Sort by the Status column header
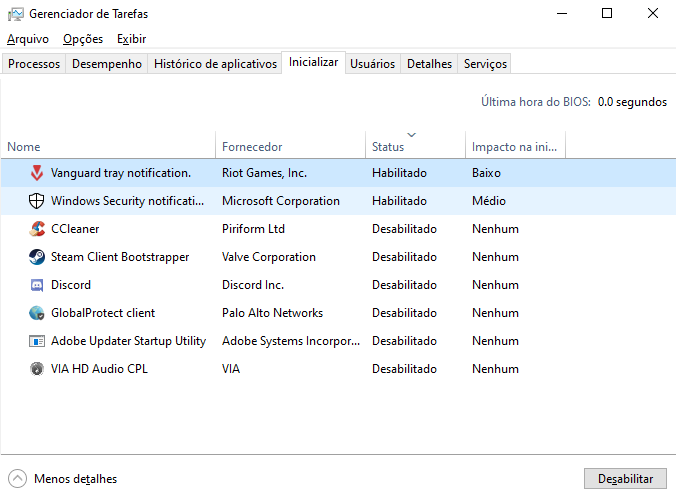The image size is (676, 502). tap(388, 147)
